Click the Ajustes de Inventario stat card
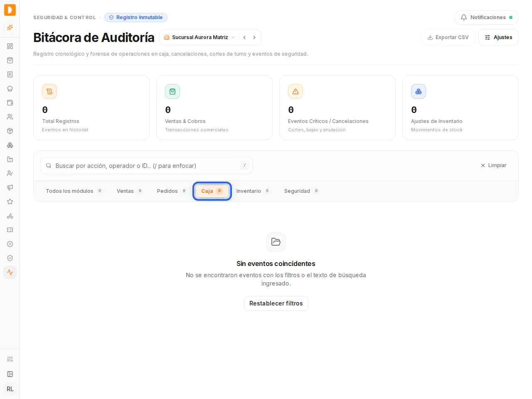This screenshot has height=399, width=532. point(461,108)
